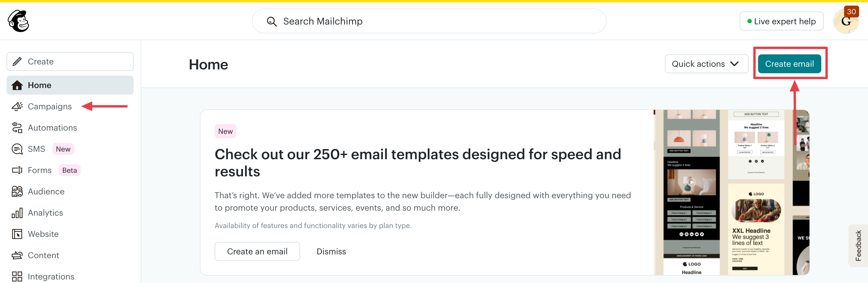The image size is (868, 283).
Task: Open the Website menu label
Action: click(x=43, y=234)
